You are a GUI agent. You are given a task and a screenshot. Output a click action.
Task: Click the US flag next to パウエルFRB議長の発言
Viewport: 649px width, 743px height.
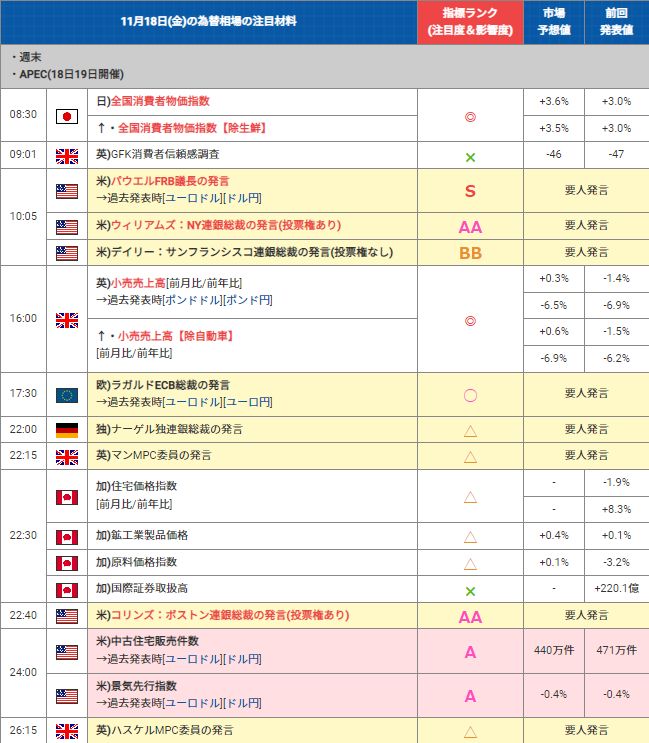point(67,191)
